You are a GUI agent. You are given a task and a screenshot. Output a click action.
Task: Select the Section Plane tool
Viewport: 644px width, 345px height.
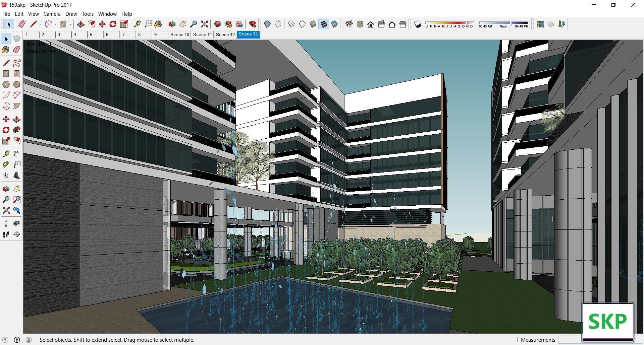[x=17, y=234]
